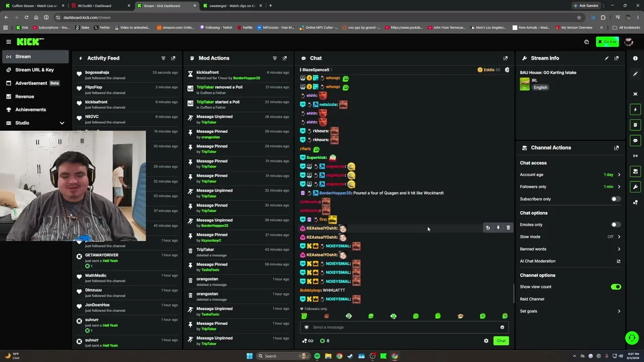The height and width of the screenshot is (362, 644).
Task: Open the Mod Actions filter options
Action: point(275,58)
